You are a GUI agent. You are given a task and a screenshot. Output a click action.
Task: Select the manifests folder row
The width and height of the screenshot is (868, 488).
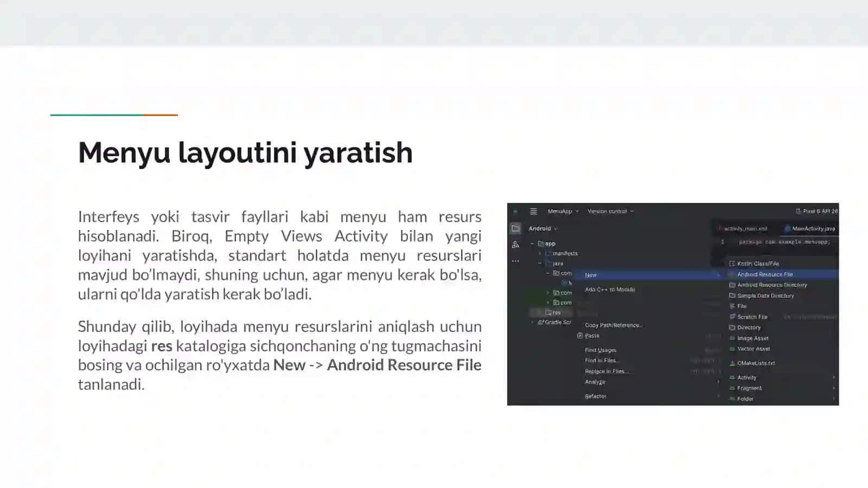[x=561, y=254]
